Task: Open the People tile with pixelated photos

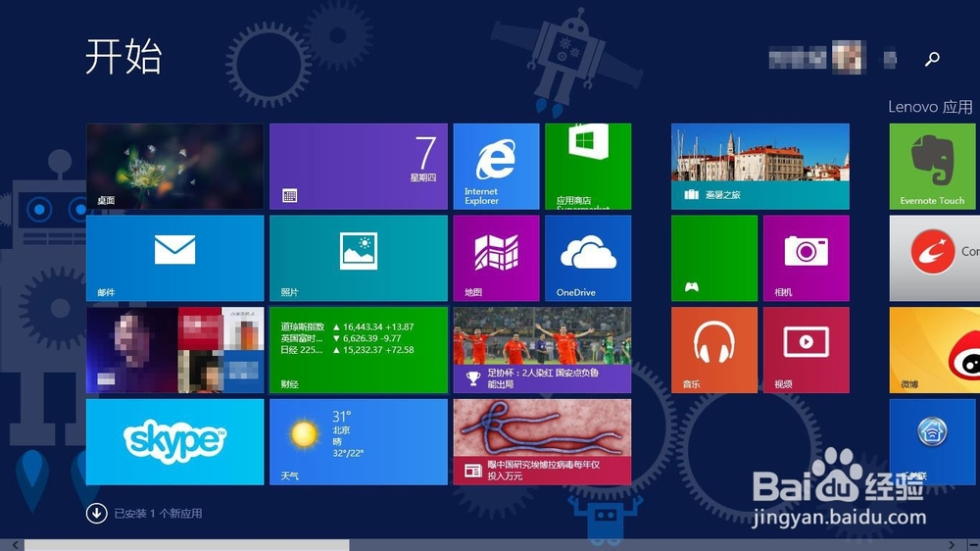Action: (x=175, y=350)
